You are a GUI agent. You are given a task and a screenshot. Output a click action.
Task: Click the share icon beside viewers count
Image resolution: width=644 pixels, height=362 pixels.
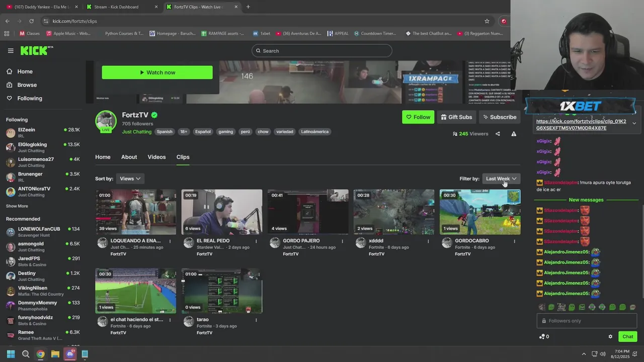498,134
